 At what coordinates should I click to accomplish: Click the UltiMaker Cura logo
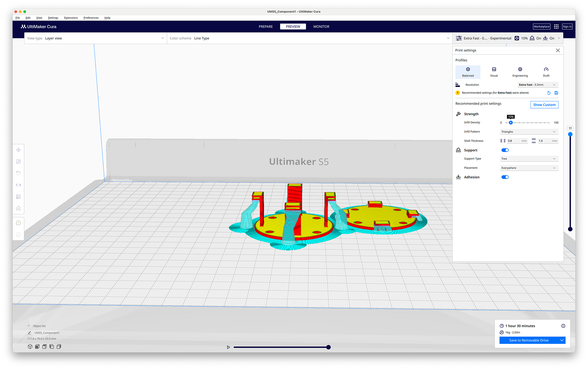click(39, 27)
